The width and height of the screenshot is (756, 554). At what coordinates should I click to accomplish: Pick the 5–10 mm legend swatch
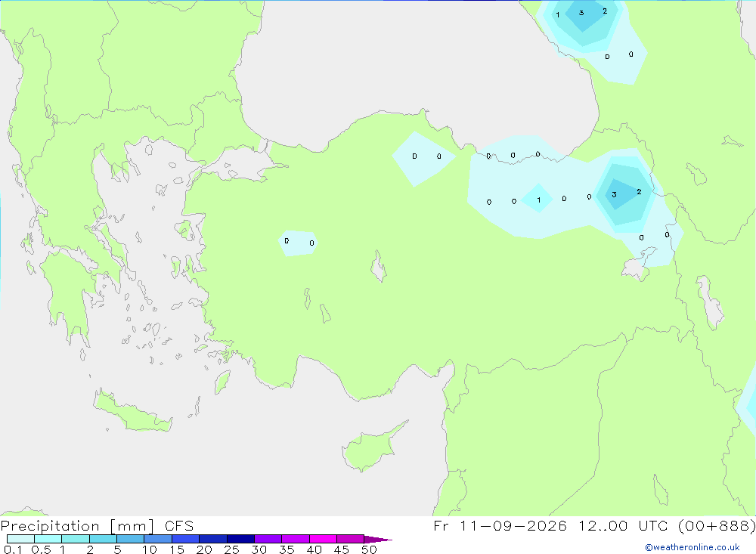(130, 539)
